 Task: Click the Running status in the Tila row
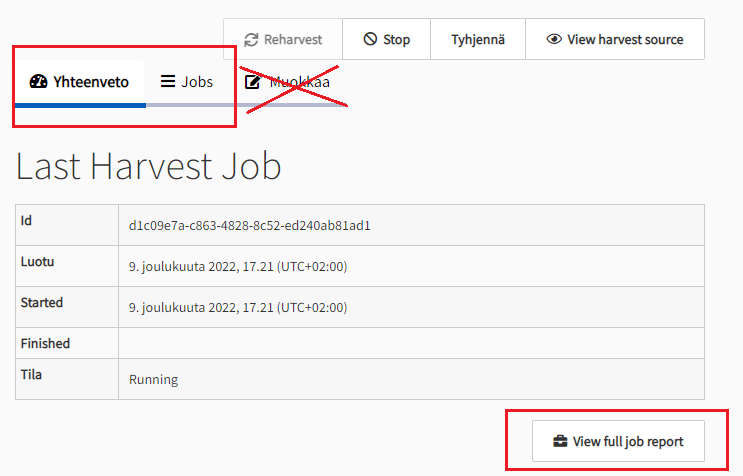(153, 380)
